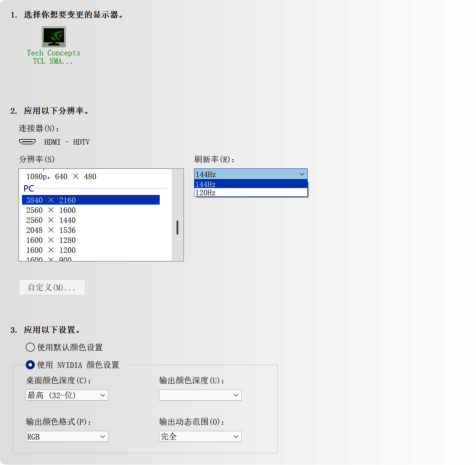Select 2560 × 1600 resolution
The width and height of the screenshot is (476, 465).
click(51, 210)
